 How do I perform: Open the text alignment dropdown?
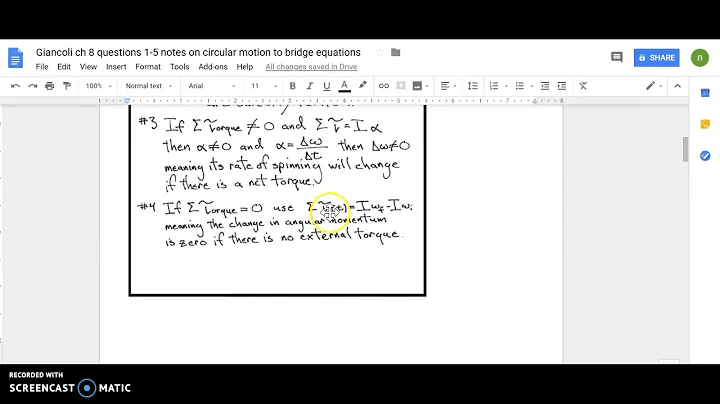(x=448, y=86)
